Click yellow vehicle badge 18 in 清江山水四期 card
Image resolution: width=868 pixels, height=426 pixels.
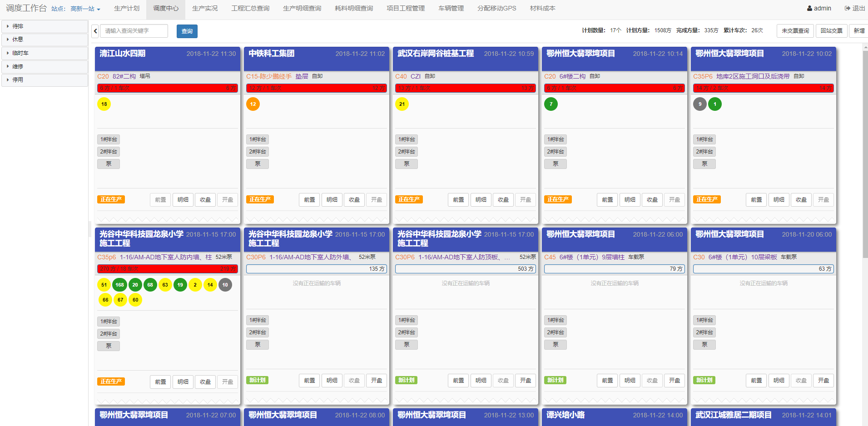click(104, 104)
